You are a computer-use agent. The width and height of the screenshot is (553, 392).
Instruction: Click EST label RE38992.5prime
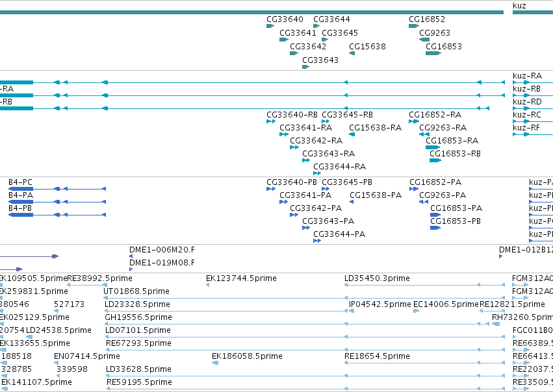coord(99,278)
